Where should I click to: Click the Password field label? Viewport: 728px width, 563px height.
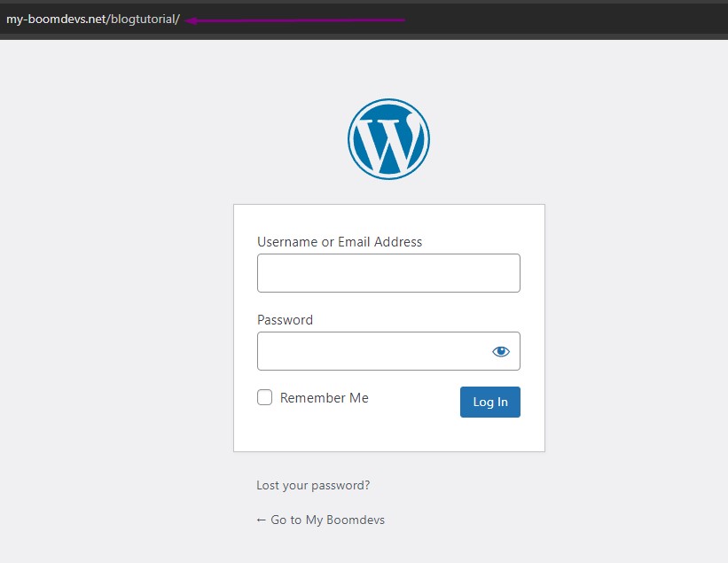[285, 320]
